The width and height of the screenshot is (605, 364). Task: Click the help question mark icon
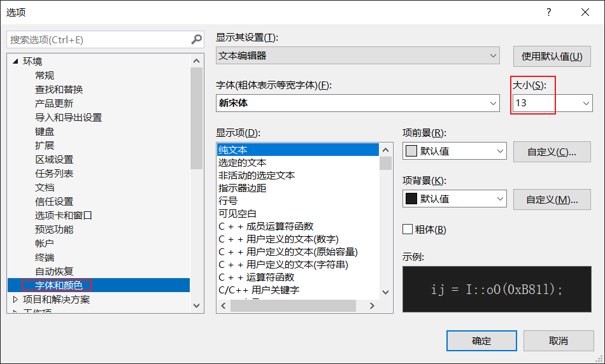click(549, 12)
